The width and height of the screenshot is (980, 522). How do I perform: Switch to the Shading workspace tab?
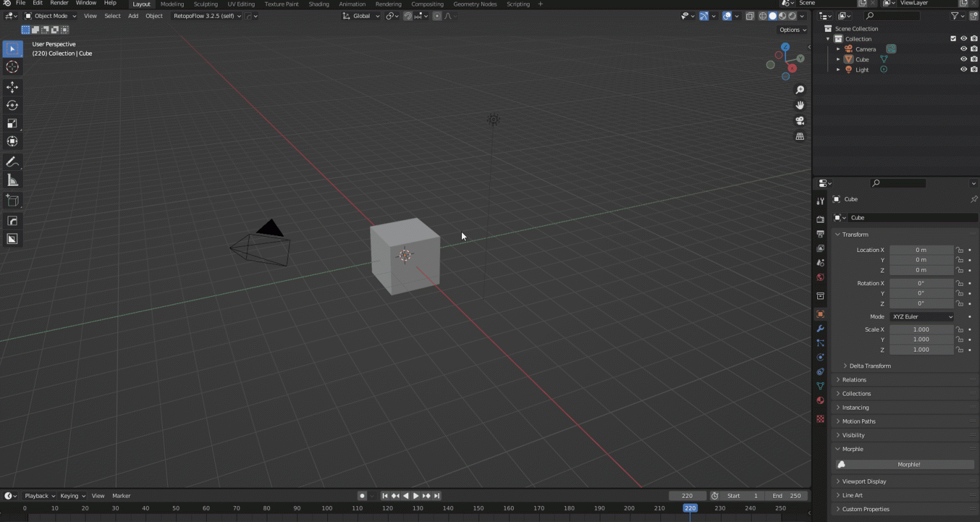[x=319, y=4]
